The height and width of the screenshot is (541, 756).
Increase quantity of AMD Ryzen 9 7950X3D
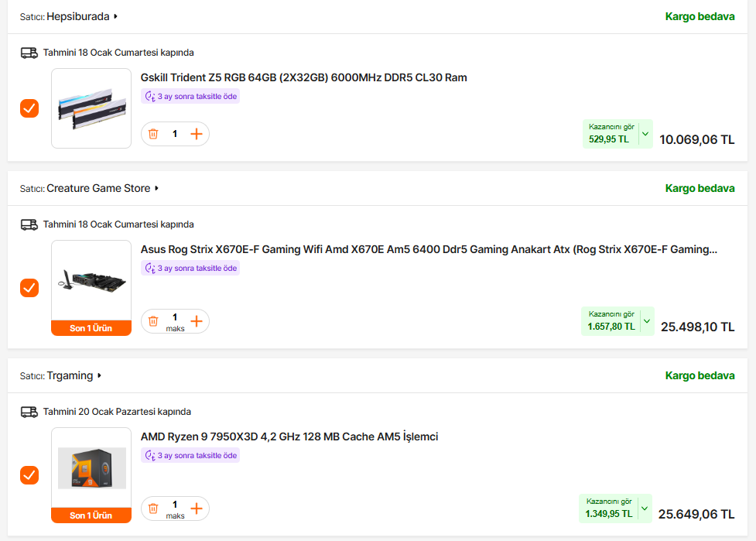click(197, 508)
